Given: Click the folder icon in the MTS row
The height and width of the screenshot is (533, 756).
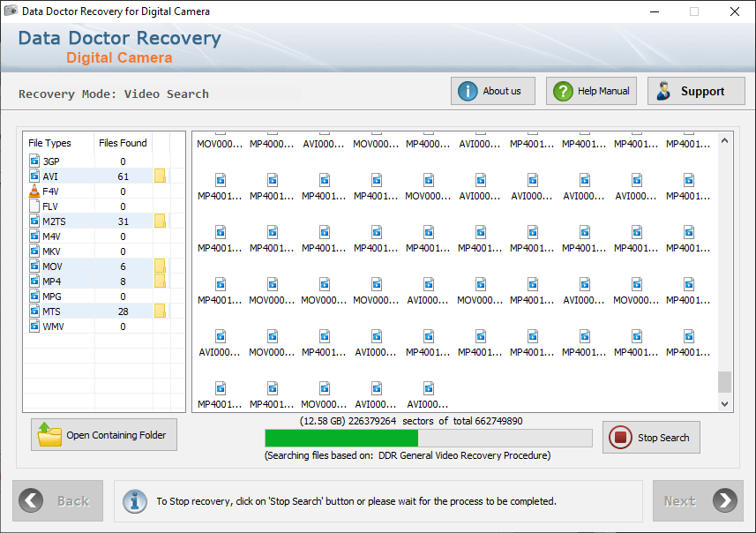Looking at the screenshot, I should 160,312.
